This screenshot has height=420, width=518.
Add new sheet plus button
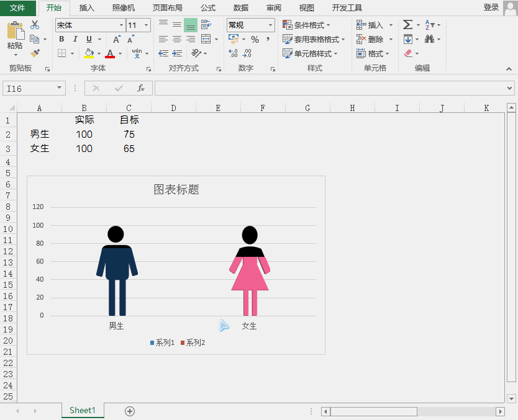[x=130, y=411]
